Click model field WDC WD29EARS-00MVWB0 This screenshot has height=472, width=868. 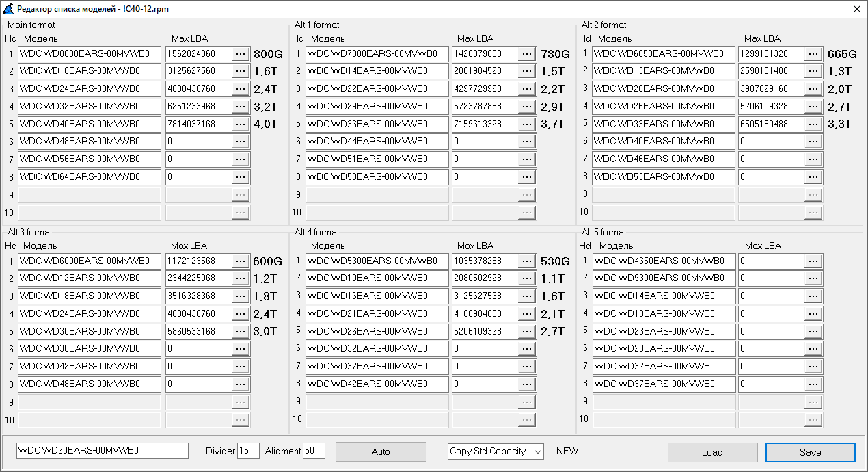[x=377, y=107]
